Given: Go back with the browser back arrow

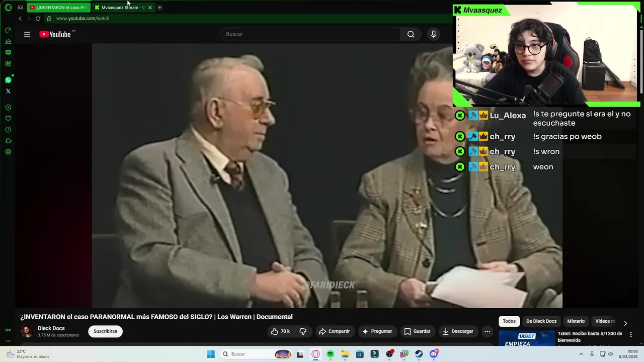Looking at the screenshot, I should 20,19.
